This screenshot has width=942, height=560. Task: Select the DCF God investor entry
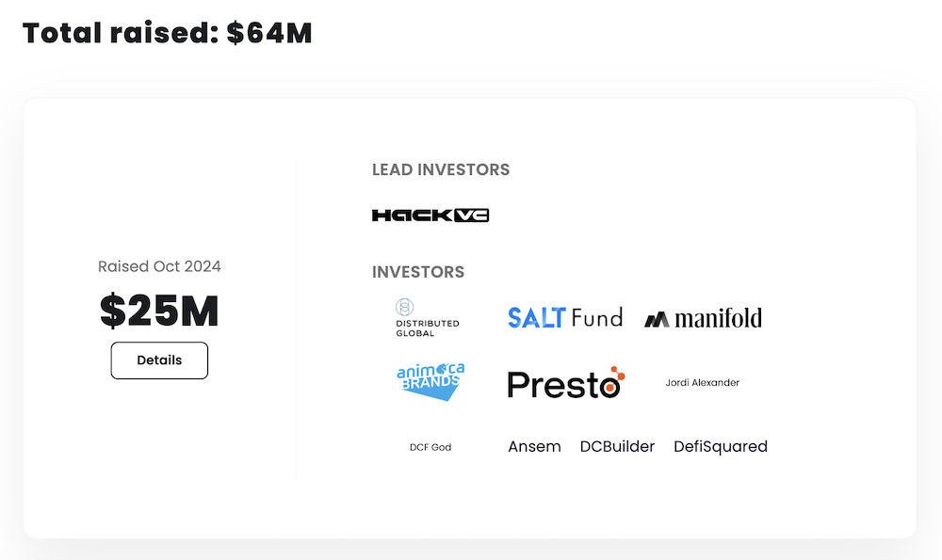pyautogui.click(x=430, y=447)
